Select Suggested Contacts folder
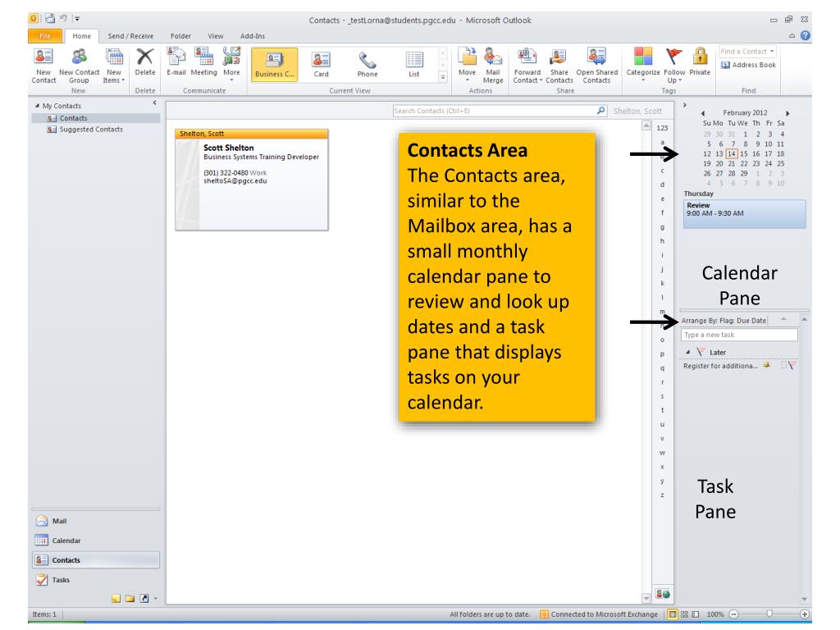 click(91, 129)
